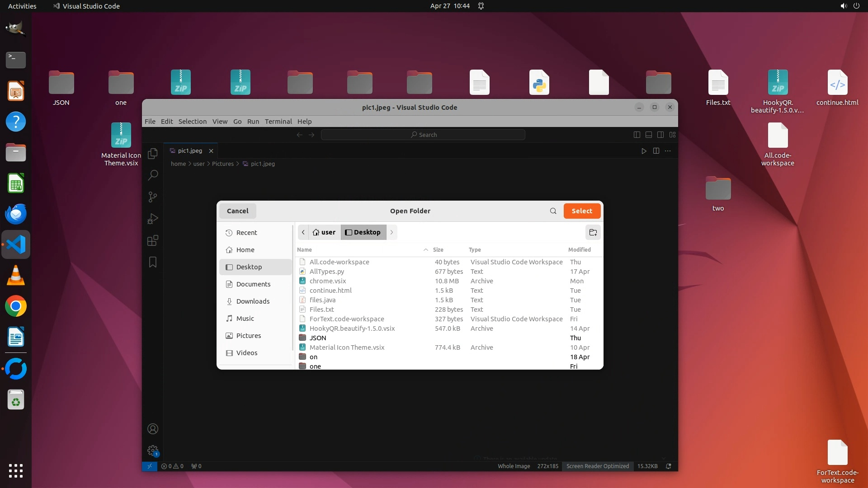Open the editor More Actions ellipsis menu

tap(668, 151)
